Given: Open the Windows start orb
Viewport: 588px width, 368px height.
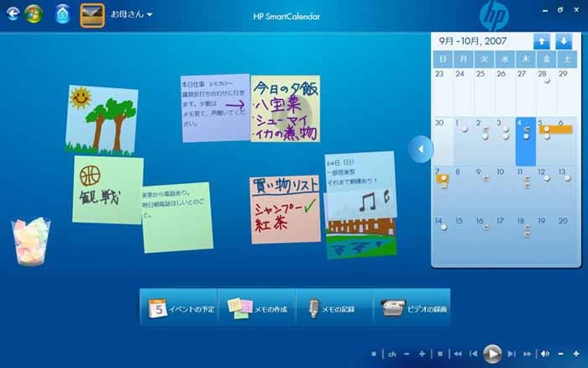Looking at the screenshot, I should point(34,14).
